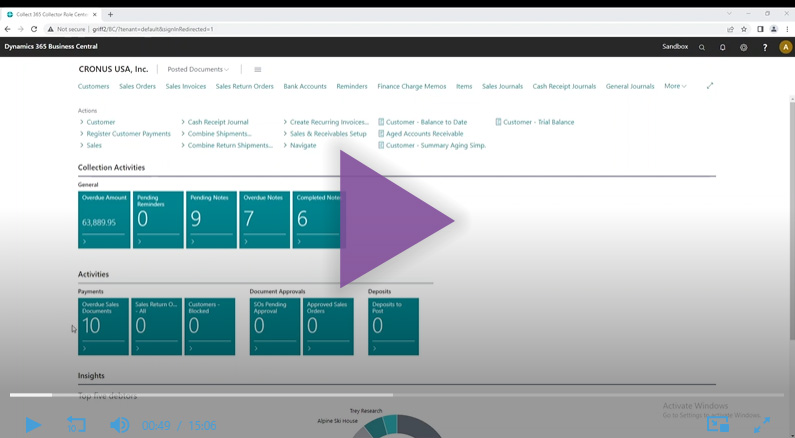Open Deposits to Post tile

pyautogui.click(x=393, y=326)
